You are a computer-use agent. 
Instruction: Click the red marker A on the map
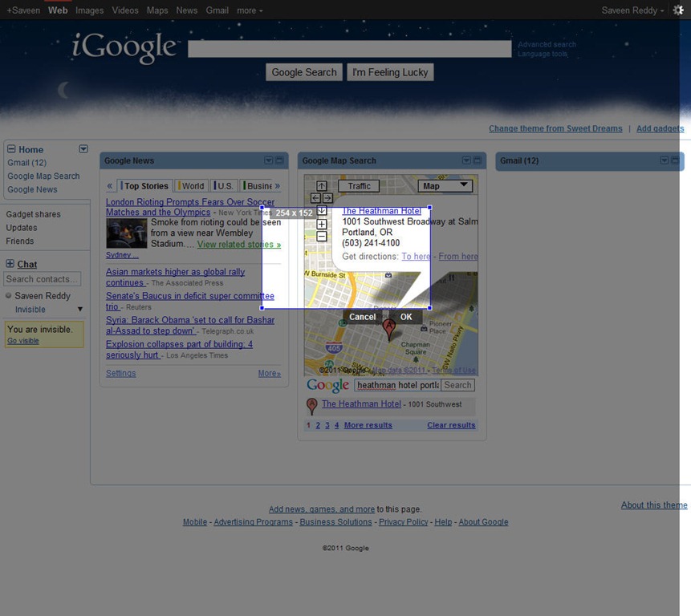(x=389, y=327)
